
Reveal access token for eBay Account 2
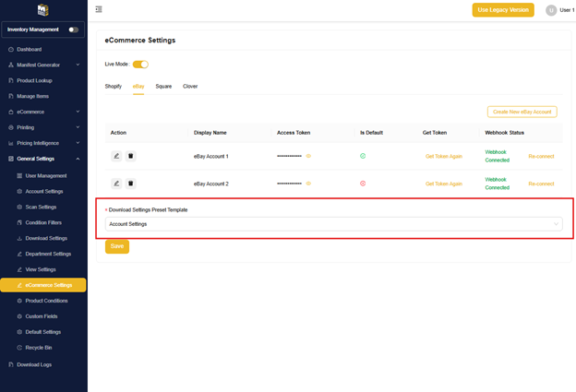pos(308,184)
